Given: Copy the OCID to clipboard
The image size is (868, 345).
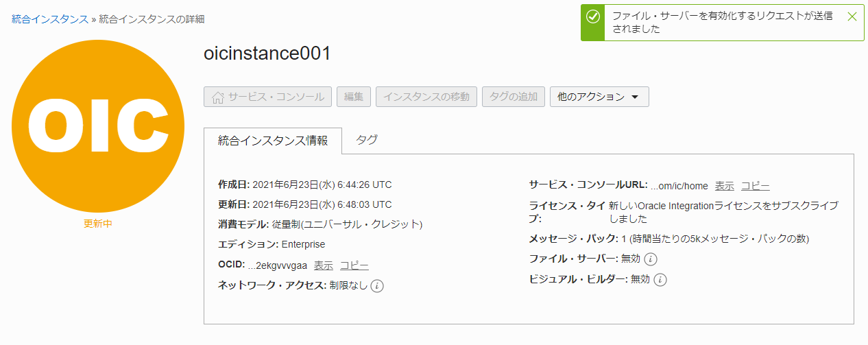Looking at the screenshot, I should pyautogui.click(x=354, y=265).
